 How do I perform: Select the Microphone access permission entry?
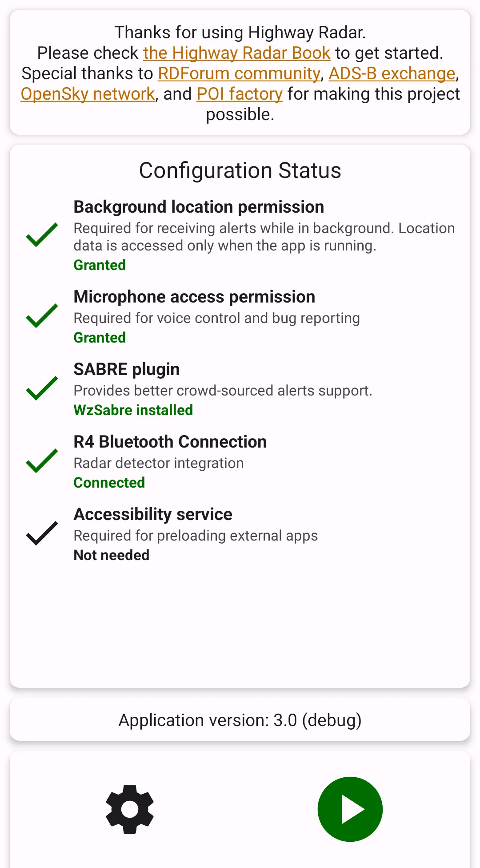click(x=194, y=297)
